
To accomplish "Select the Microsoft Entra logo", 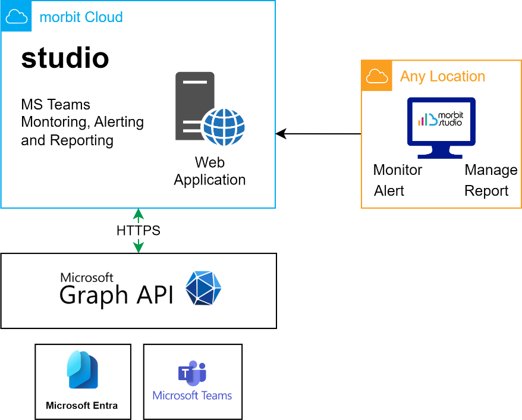I will (83, 369).
